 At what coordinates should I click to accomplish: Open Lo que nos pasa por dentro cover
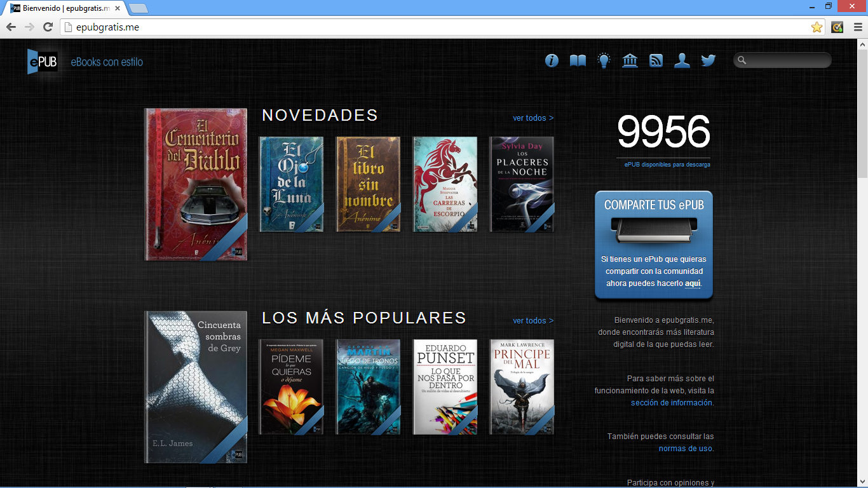[445, 387]
